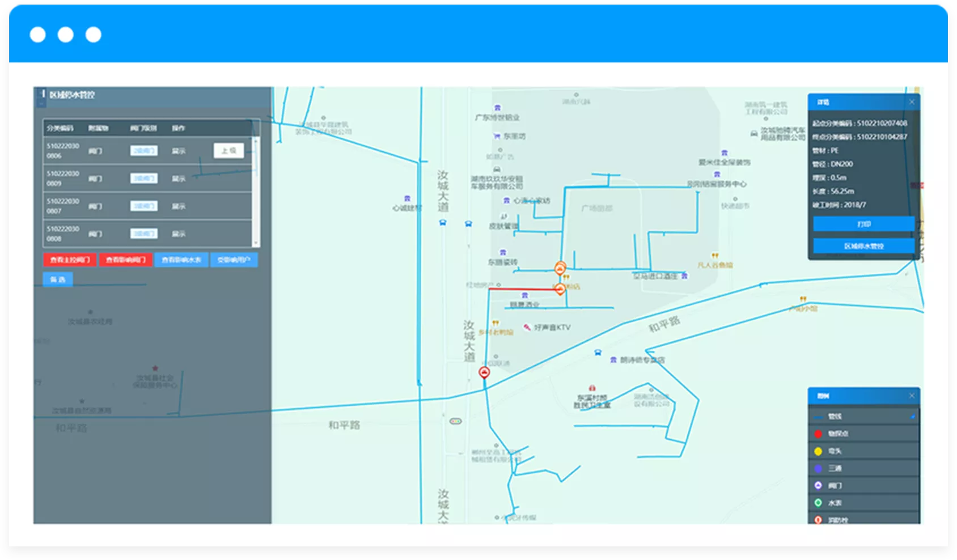The height and width of the screenshot is (560, 957).
Task: Collapse the 区域停水管控 panel with minus
Action: coord(41,104)
